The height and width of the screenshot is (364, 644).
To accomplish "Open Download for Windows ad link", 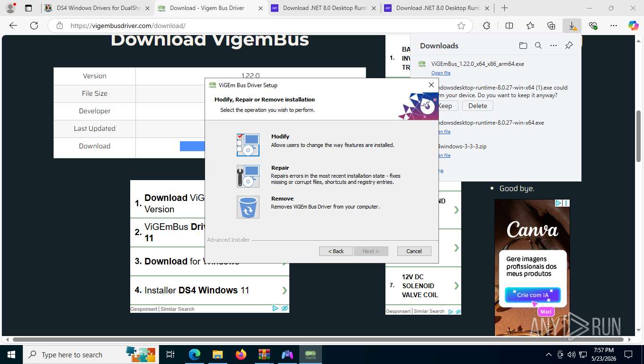I will (x=210, y=261).
